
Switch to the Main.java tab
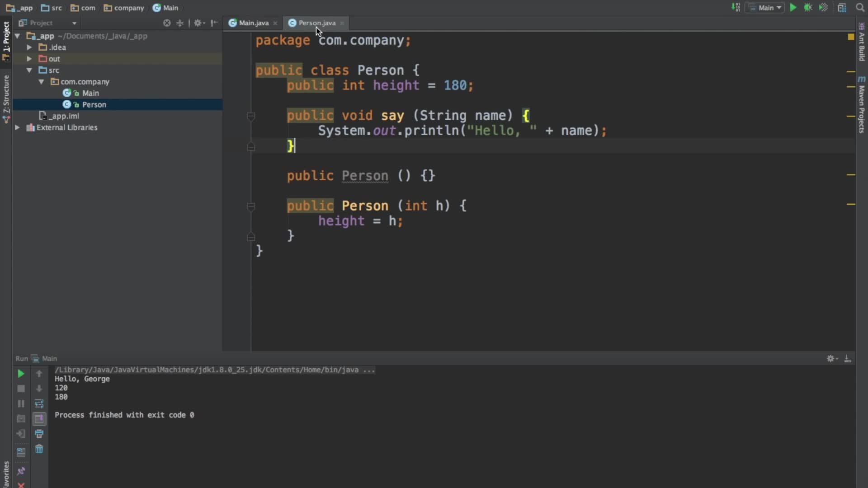(250, 23)
